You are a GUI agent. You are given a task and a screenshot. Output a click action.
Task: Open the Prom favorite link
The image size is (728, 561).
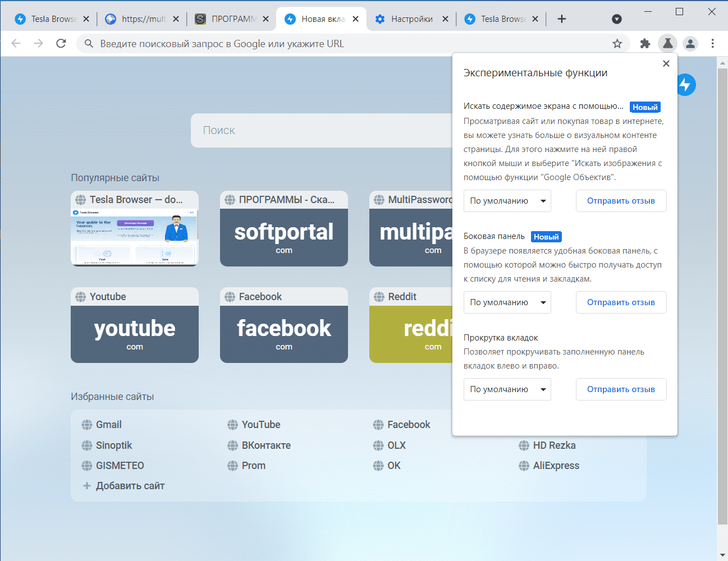tap(246, 465)
